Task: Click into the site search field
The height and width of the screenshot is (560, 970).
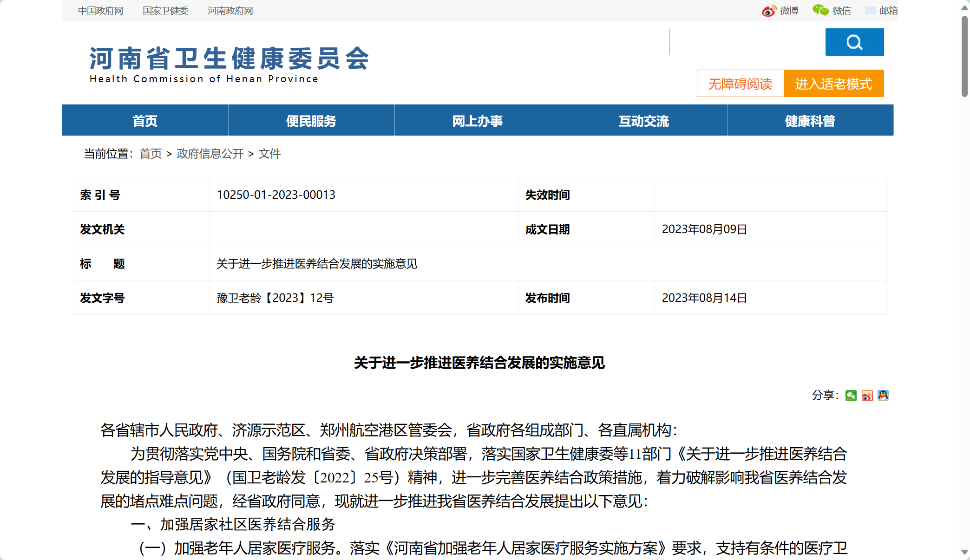Action: 747,42
